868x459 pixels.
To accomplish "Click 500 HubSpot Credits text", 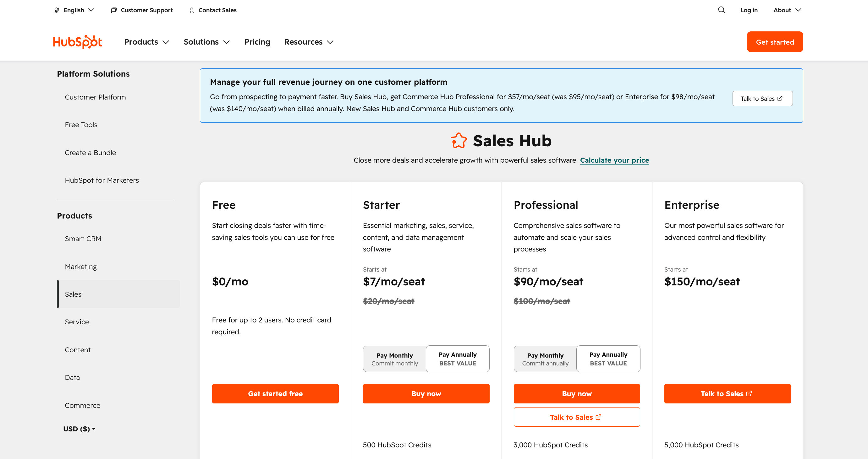I will click(x=397, y=445).
